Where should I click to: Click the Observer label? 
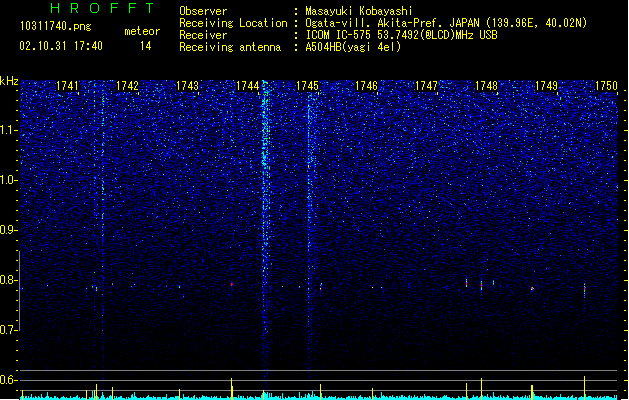[203, 11]
